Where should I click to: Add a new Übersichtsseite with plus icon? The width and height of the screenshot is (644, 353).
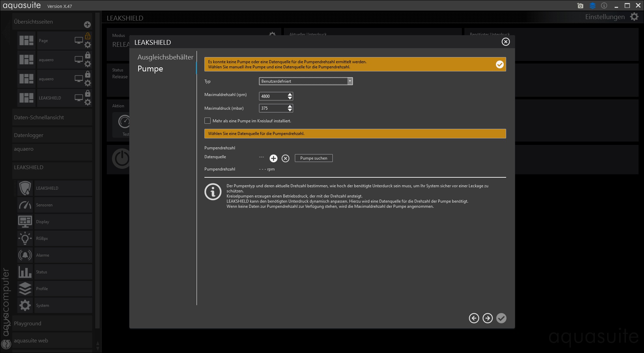click(x=87, y=25)
